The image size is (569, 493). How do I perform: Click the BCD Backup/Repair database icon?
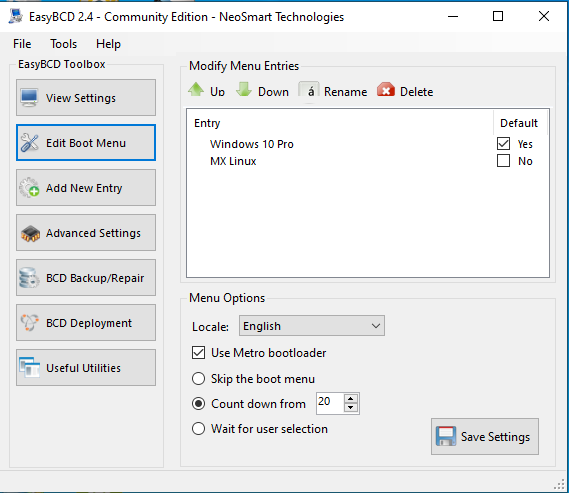29,278
